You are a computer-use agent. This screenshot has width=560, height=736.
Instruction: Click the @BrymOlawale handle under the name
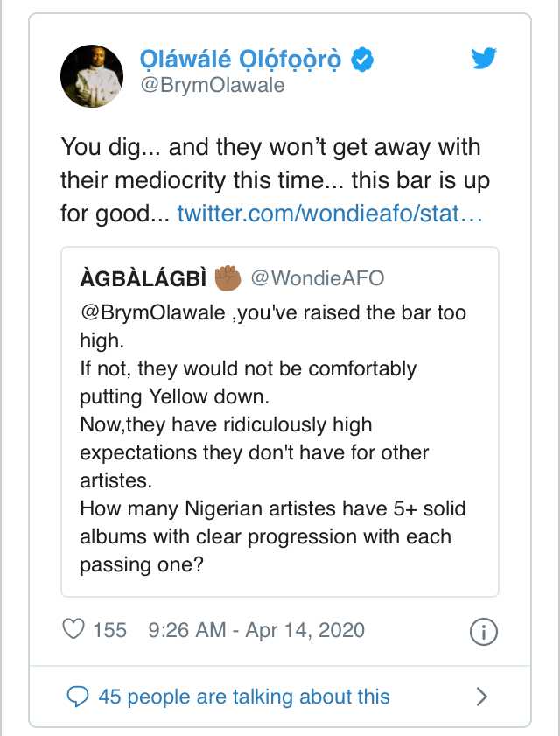[x=212, y=87]
